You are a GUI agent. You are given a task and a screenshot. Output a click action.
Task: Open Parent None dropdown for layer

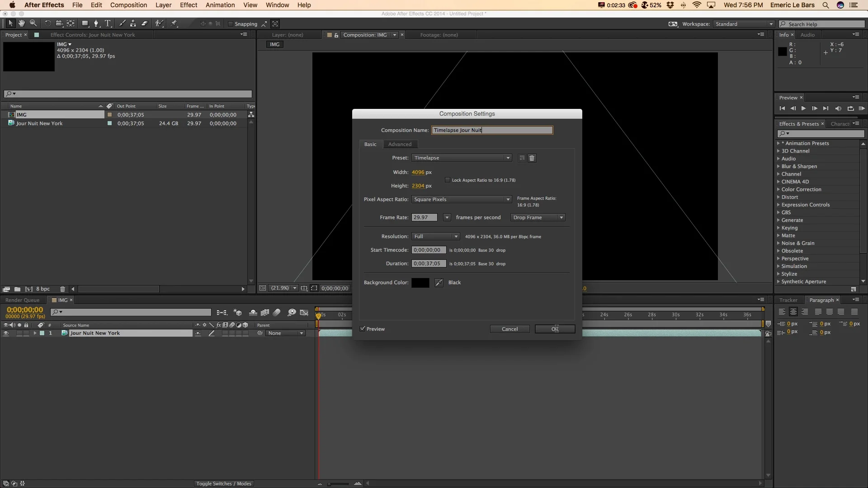tap(285, 333)
